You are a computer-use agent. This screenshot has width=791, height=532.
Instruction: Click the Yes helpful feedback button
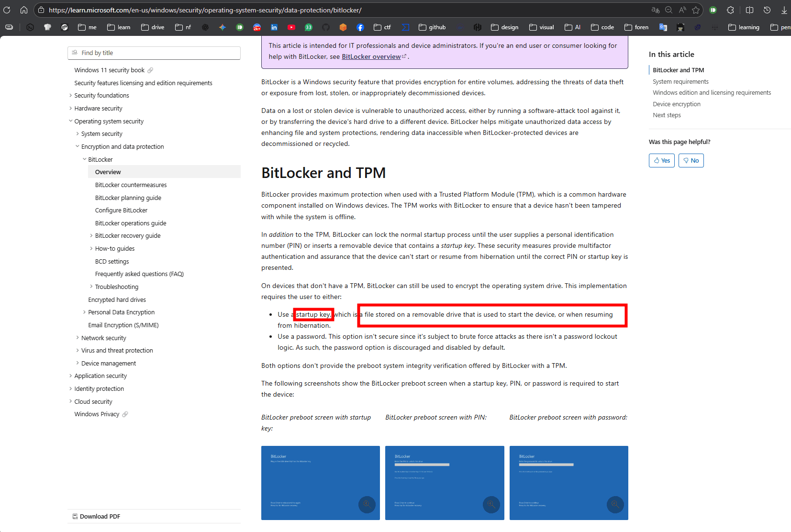[x=661, y=161]
